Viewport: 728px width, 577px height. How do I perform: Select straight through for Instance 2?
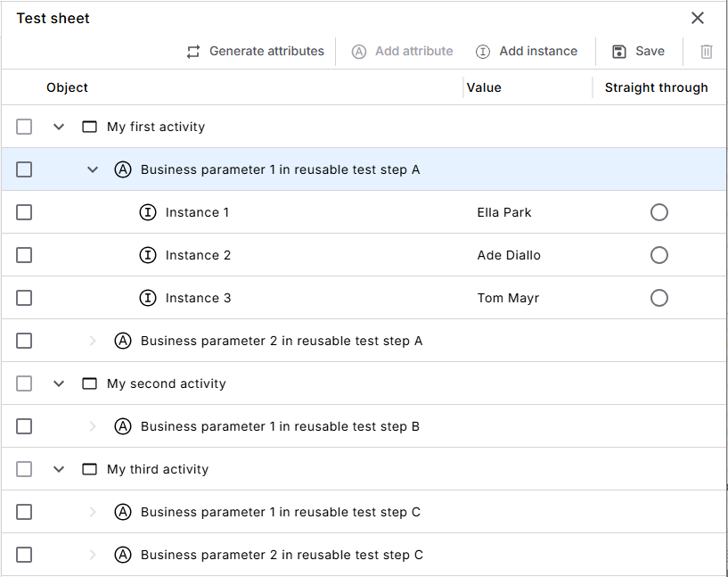pyautogui.click(x=658, y=255)
